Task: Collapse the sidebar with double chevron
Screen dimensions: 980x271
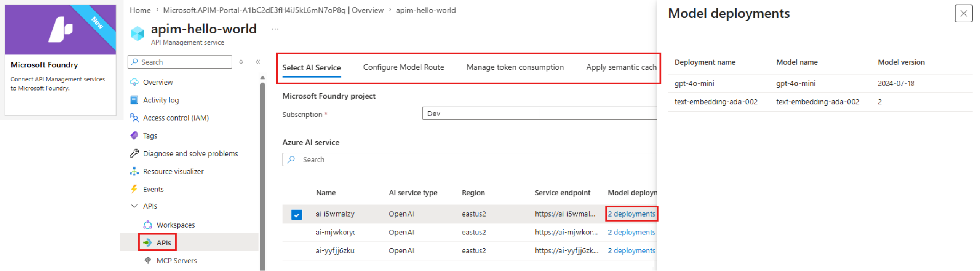Action: (x=258, y=62)
